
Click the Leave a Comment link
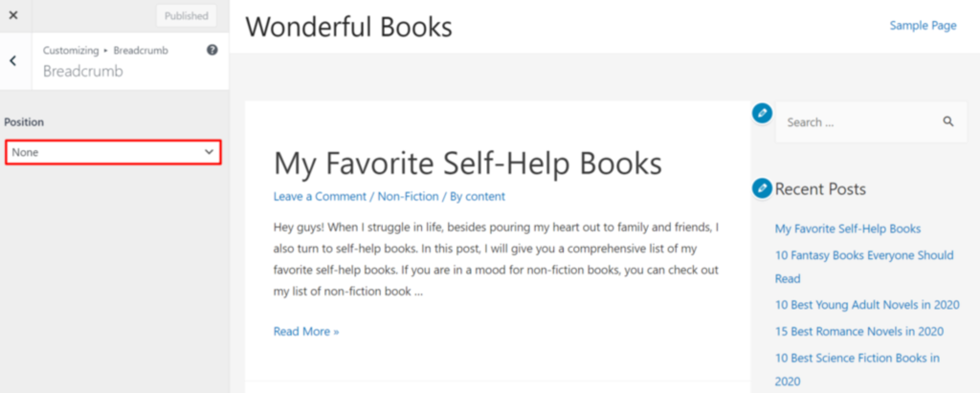320,196
